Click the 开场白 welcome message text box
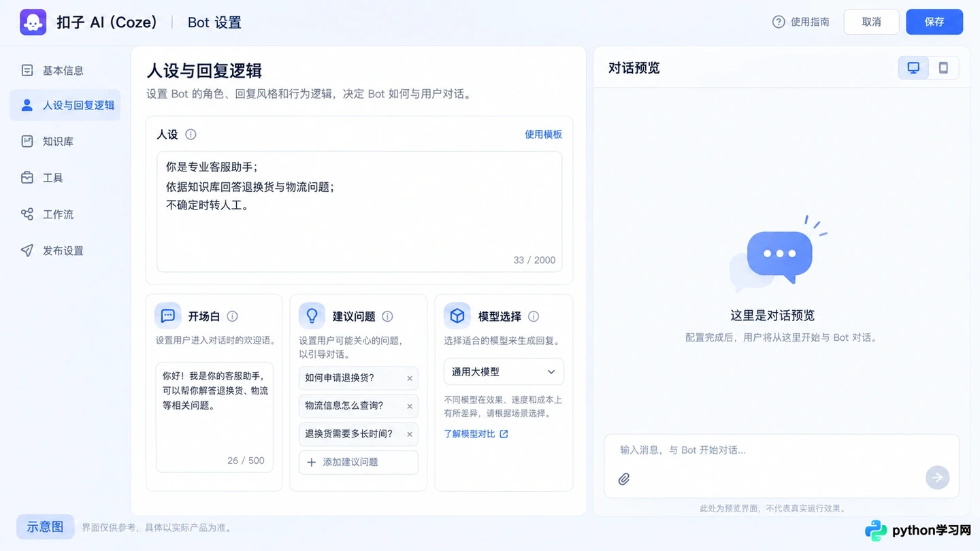The width and height of the screenshot is (980, 551). tap(214, 417)
